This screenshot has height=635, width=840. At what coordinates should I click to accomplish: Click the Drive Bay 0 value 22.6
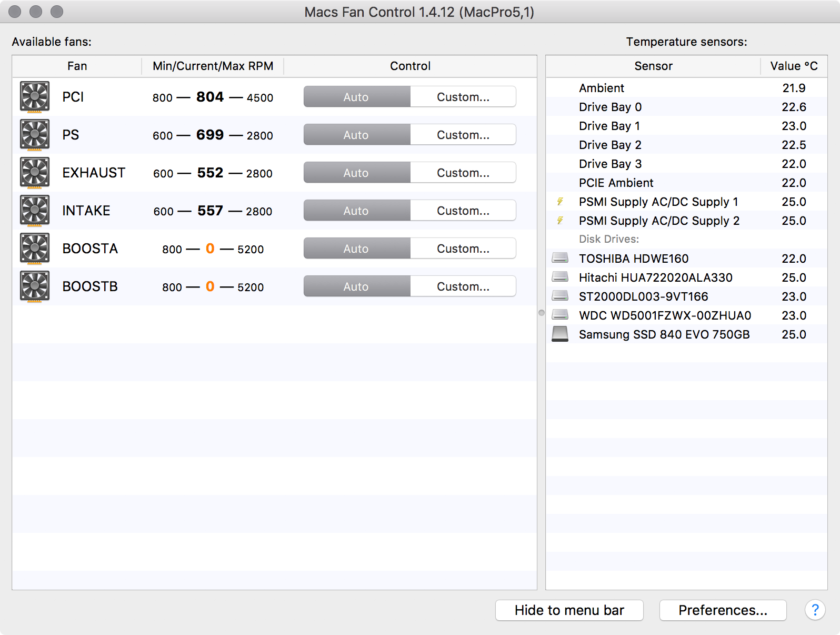[794, 107]
